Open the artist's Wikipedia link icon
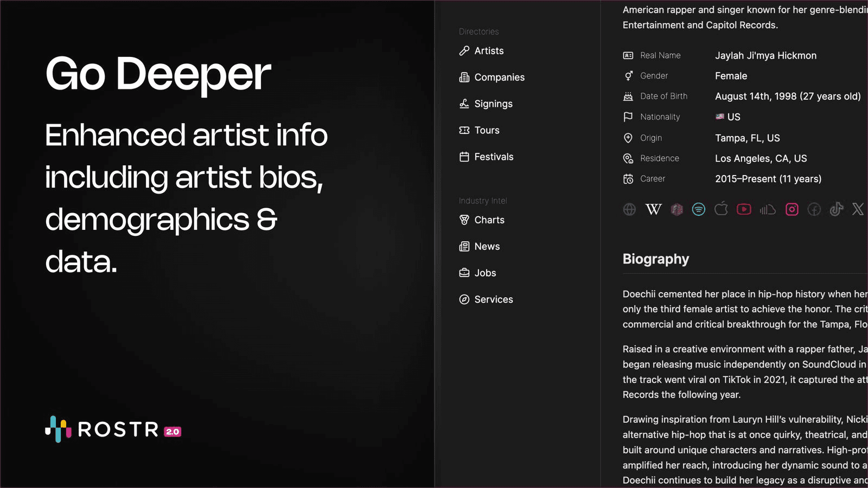868x488 pixels. (653, 209)
